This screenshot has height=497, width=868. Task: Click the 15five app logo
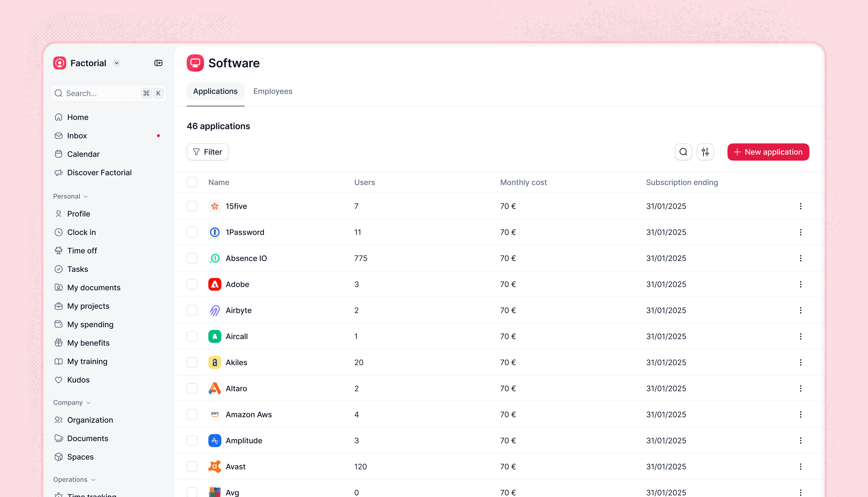click(x=215, y=206)
